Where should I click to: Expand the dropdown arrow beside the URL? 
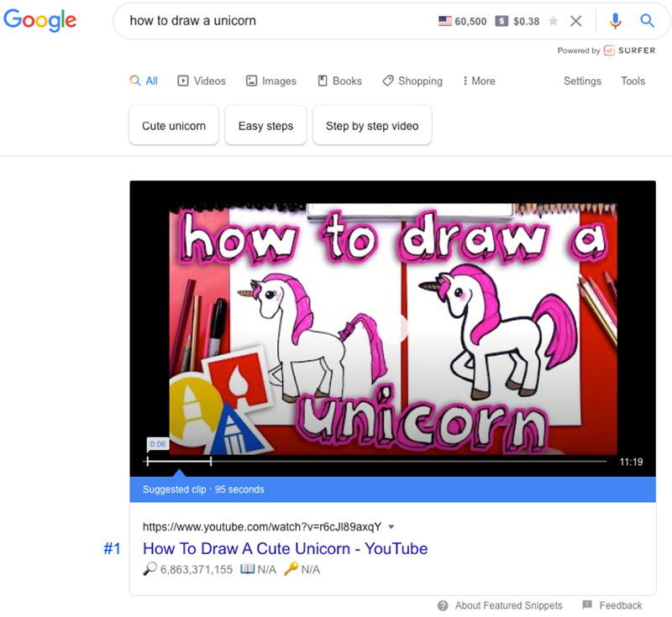point(391,527)
